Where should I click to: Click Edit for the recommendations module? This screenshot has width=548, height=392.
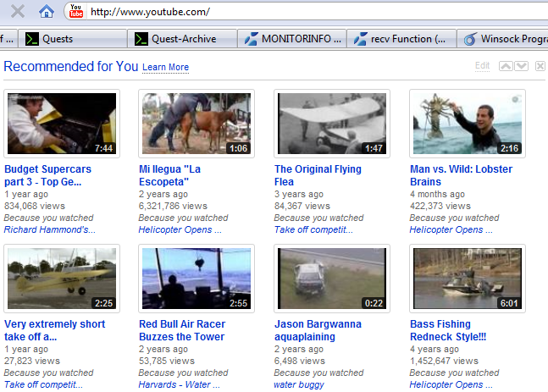(x=482, y=66)
